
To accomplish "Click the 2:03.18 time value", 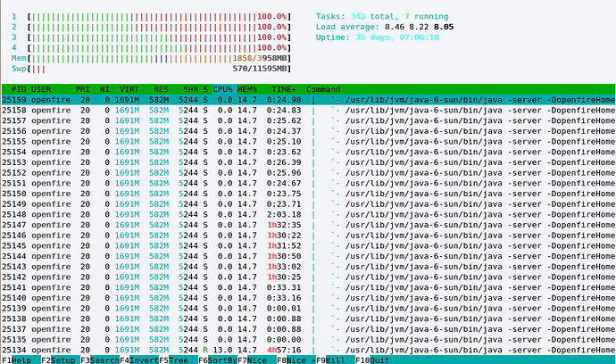I will [284, 214].
